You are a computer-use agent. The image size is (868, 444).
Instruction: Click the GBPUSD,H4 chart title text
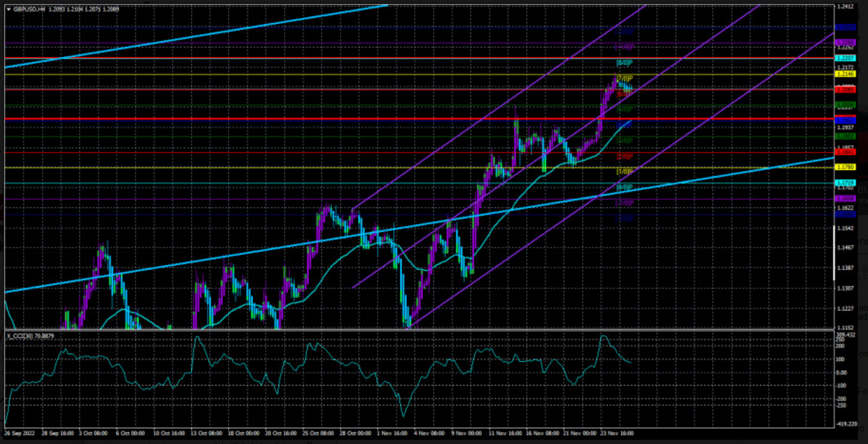point(29,9)
